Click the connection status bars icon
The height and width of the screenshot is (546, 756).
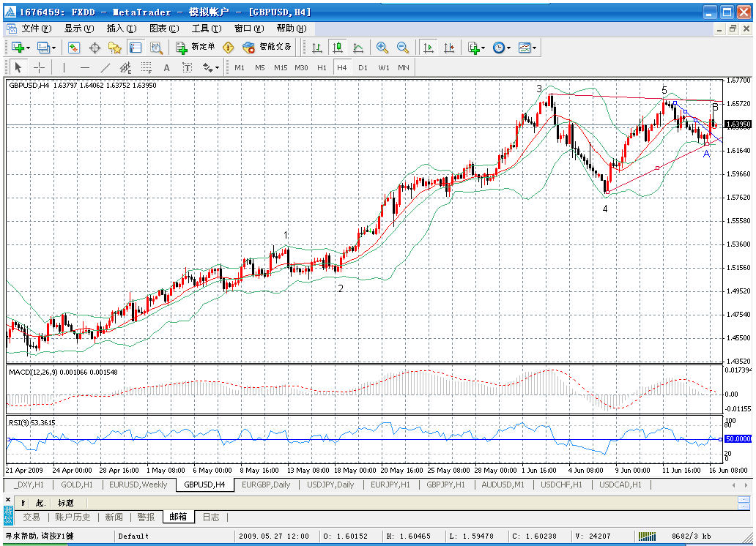point(647,536)
